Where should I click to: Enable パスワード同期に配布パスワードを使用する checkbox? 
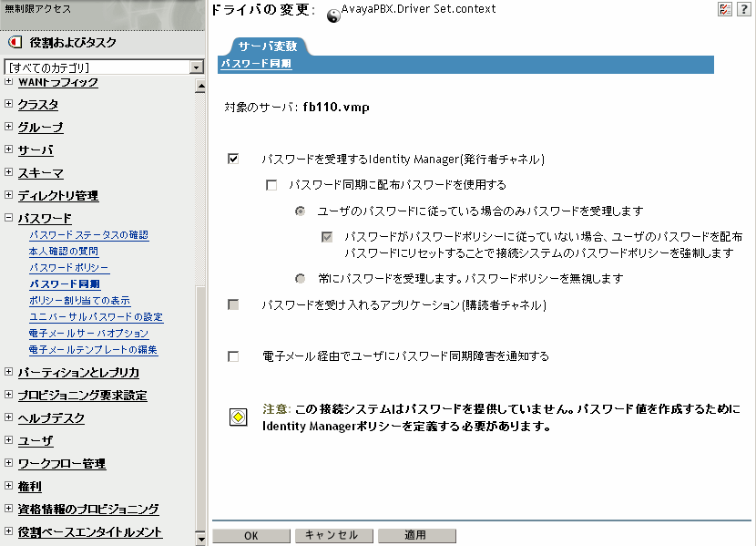tap(271, 185)
